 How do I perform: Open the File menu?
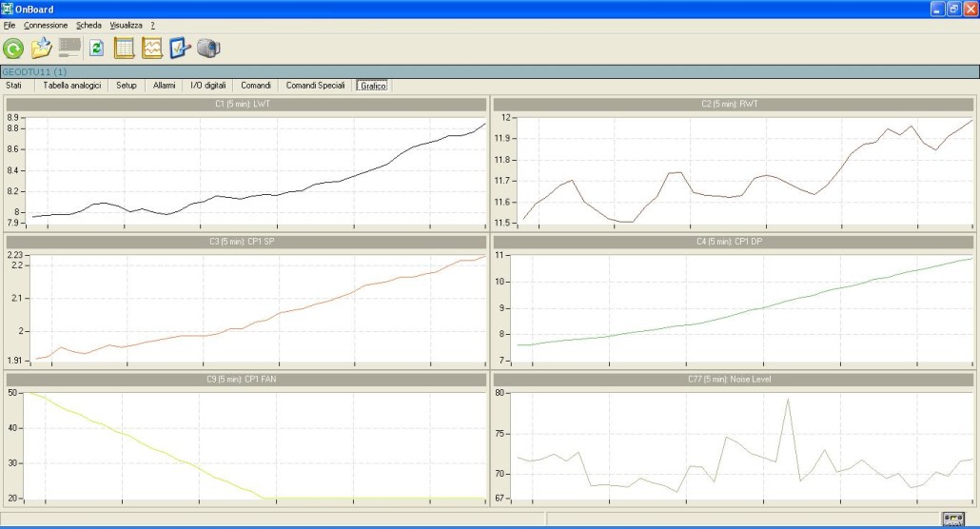(x=10, y=25)
